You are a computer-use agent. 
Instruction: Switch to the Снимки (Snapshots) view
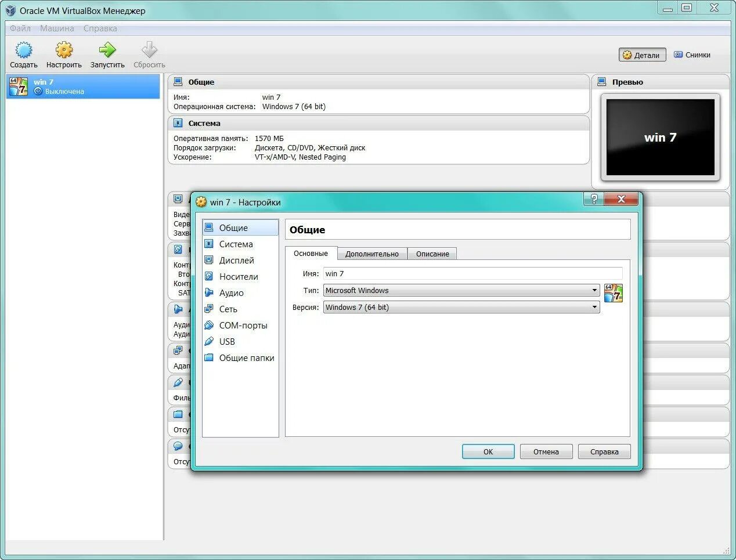692,55
